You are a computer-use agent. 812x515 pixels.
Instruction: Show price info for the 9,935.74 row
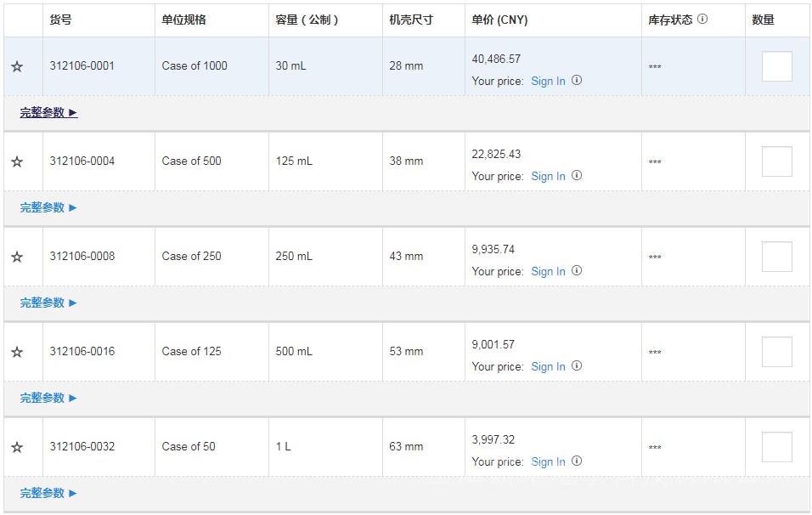click(x=577, y=271)
